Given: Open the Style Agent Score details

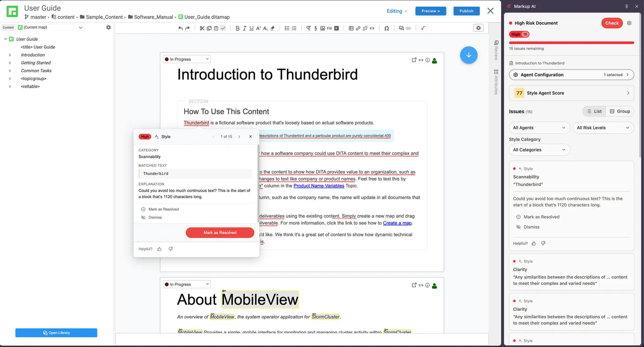Looking at the screenshot, I should click(x=572, y=93).
